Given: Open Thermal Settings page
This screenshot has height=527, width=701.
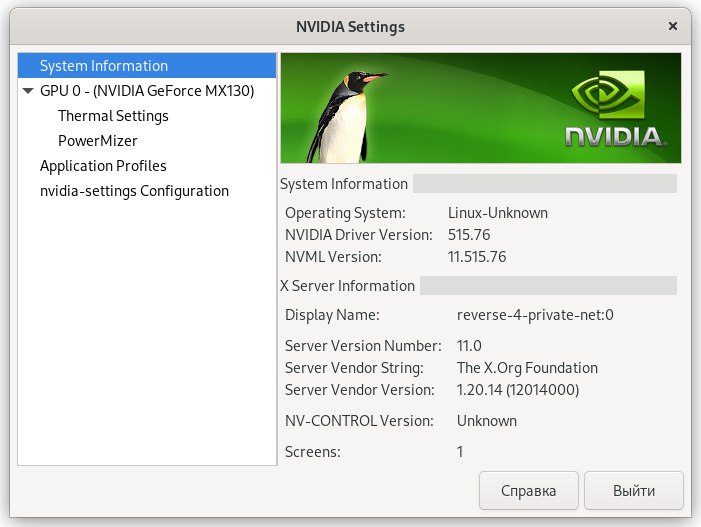Looking at the screenshot, I should 113,116.
